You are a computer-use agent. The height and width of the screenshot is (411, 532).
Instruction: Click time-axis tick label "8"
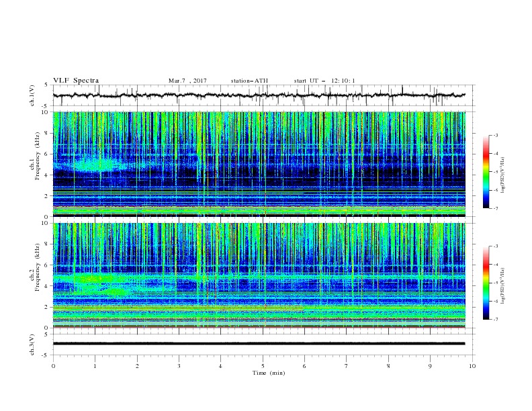tap(388, 366)
